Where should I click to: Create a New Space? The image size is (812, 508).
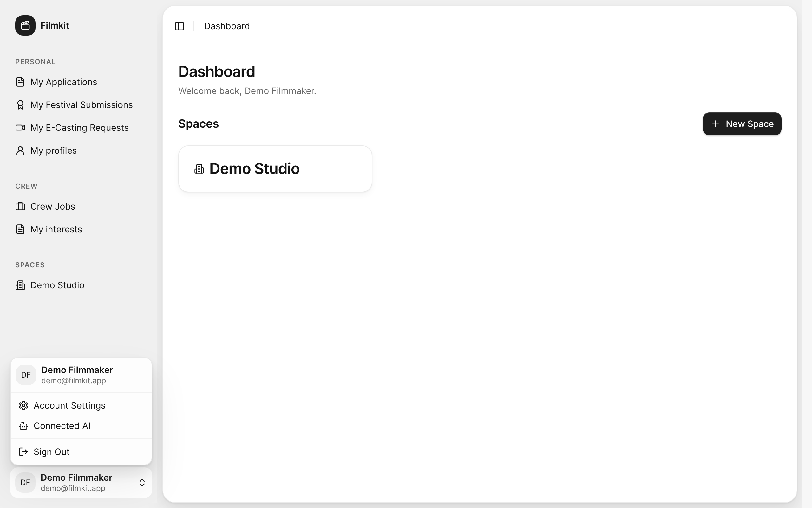[742, 124]
